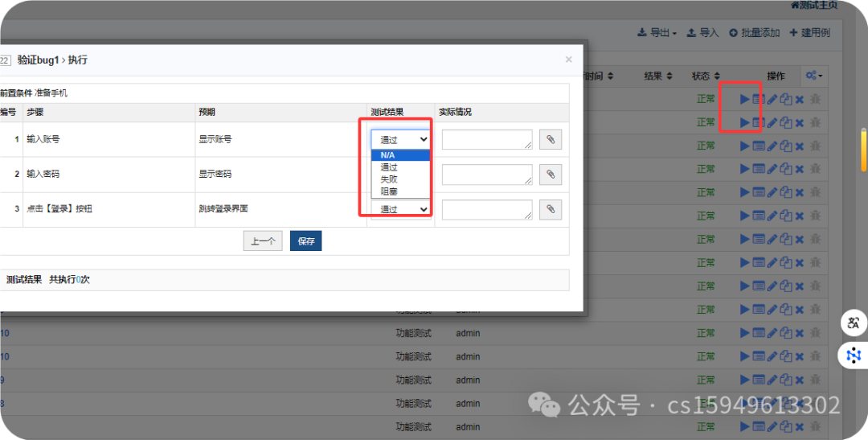Click 批量添加 to batch add cases

click(755, 33)
